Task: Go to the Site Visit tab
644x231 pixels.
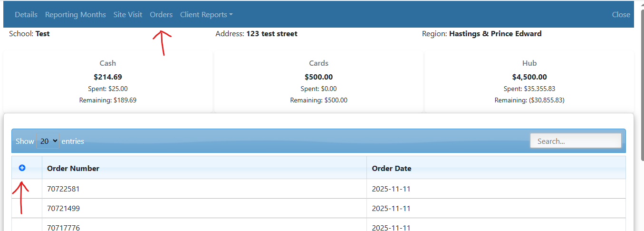Action: (x=128, y=15)
